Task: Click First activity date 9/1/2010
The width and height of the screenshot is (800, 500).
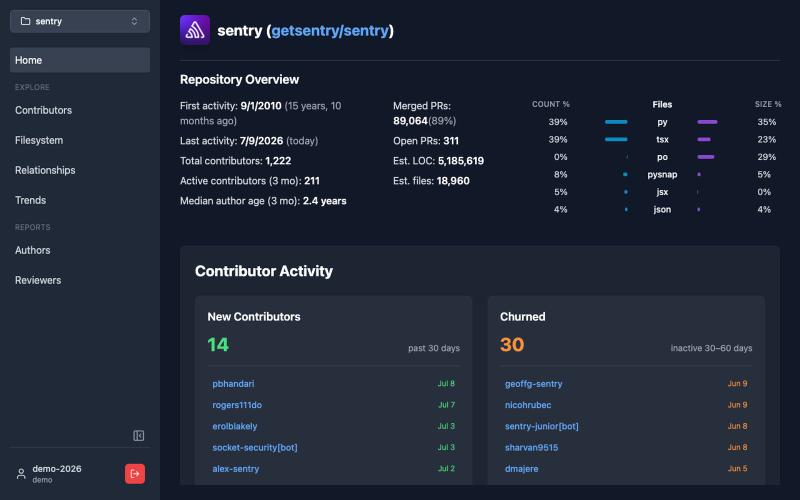Action: click(x=261, y=106)
